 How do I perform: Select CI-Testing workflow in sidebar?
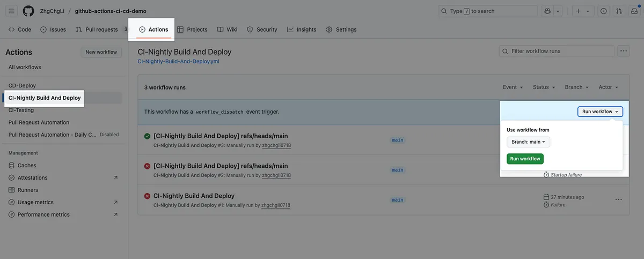21,110
